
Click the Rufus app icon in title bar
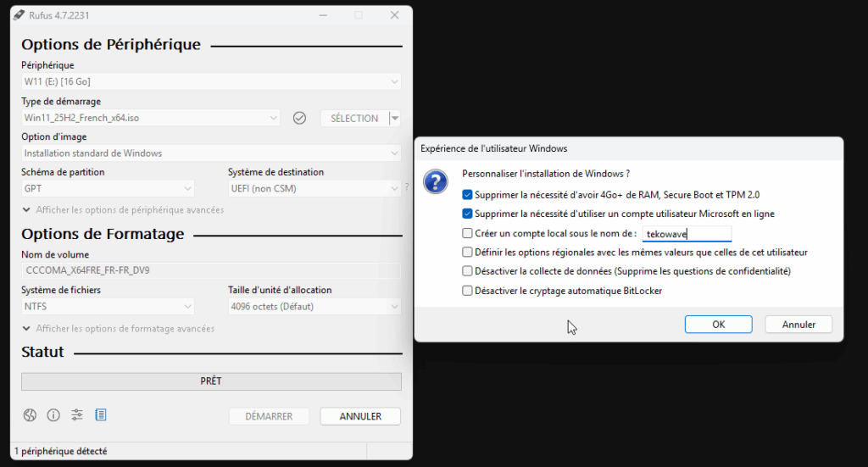point(19,15)
